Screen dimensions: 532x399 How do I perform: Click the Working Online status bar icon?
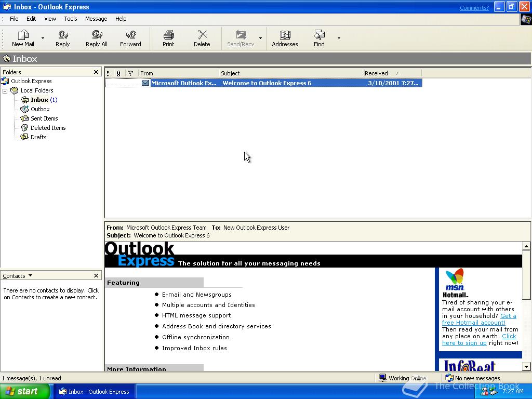[x=383, y=378]
